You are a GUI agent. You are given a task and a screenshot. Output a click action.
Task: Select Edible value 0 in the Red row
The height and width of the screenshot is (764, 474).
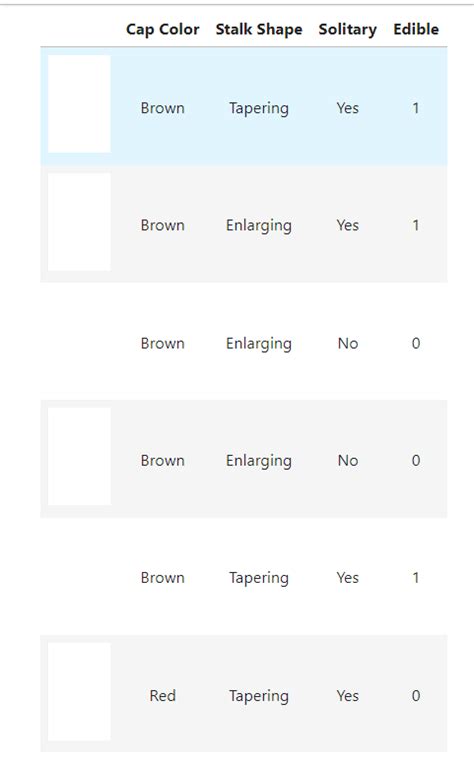coord(416,695)
